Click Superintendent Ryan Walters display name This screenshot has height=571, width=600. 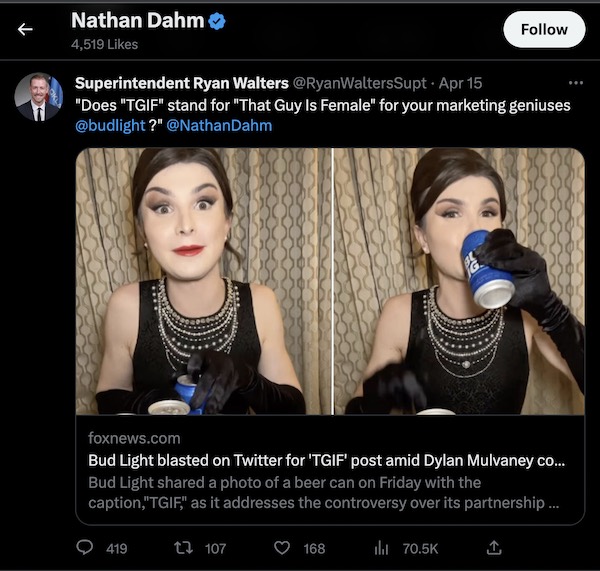(181, 83)
